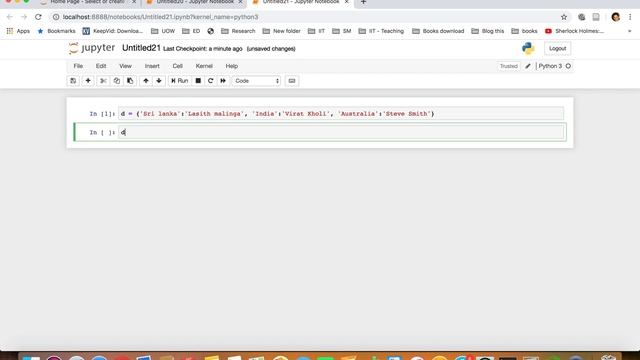
Task: Interrupt the kernel with stop icon
Action: pyautogui.click(x=198, y=81)
